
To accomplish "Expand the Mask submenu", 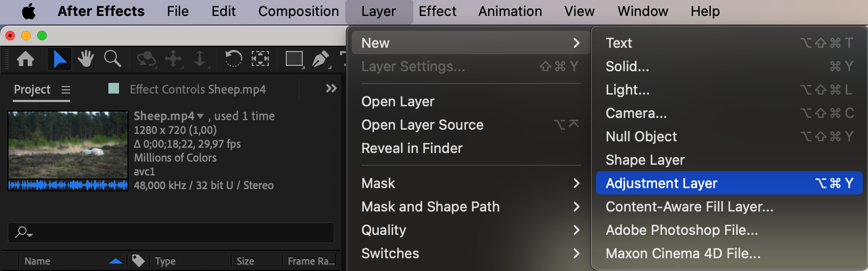I will [x=469, y=183].
